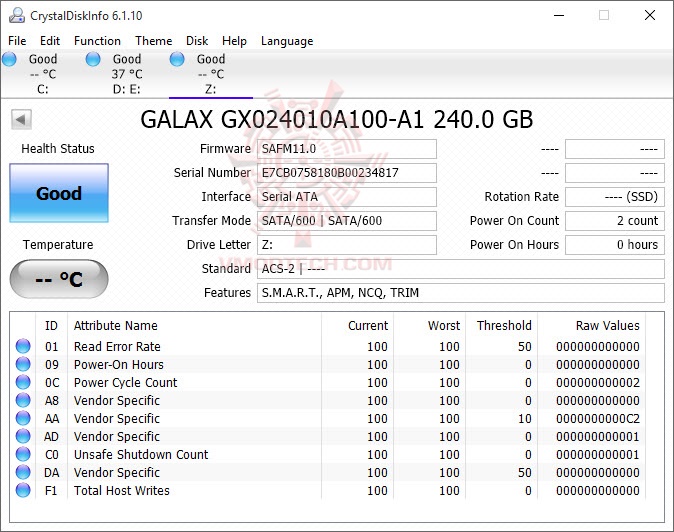The image size is (674, 532).
Task: Click the Power On Count field 2 count
Action: point(615,221)
